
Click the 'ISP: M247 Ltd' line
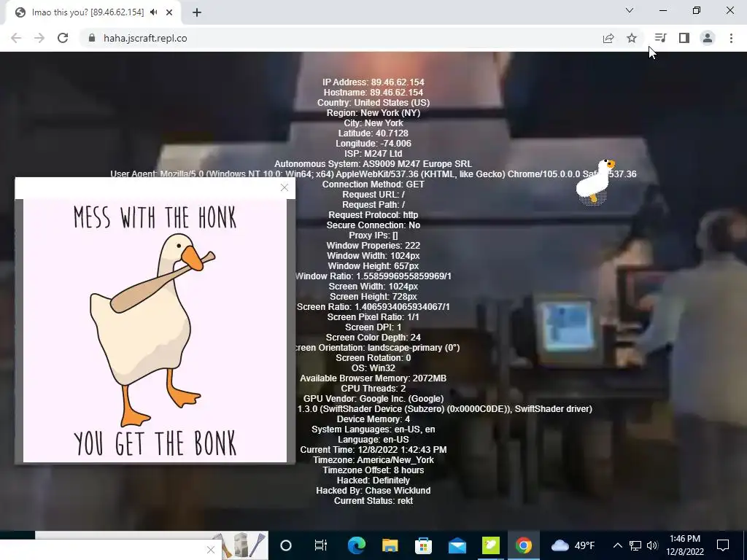click(373, 154)
